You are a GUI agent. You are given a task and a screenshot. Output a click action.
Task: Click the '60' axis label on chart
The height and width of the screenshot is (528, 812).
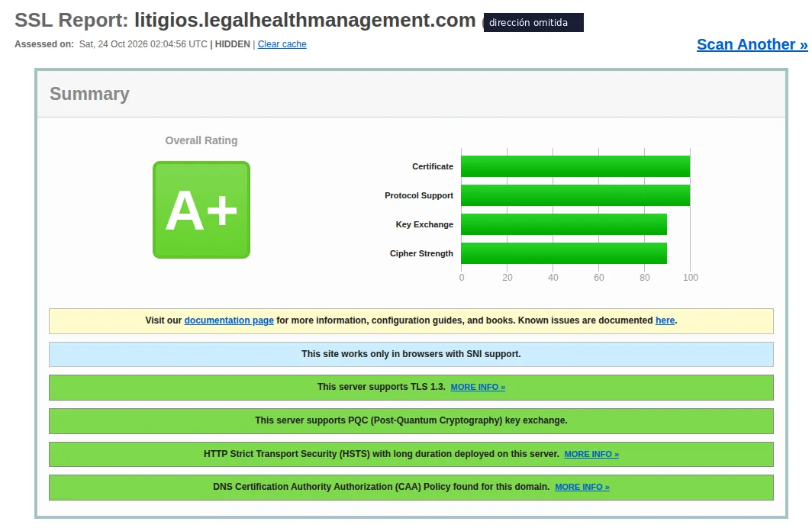598,278
